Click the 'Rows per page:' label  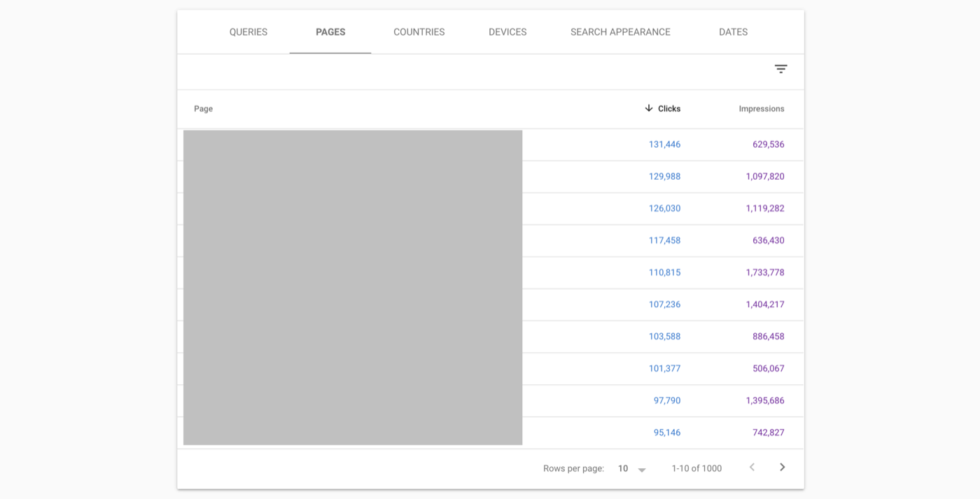coord(573,469)
